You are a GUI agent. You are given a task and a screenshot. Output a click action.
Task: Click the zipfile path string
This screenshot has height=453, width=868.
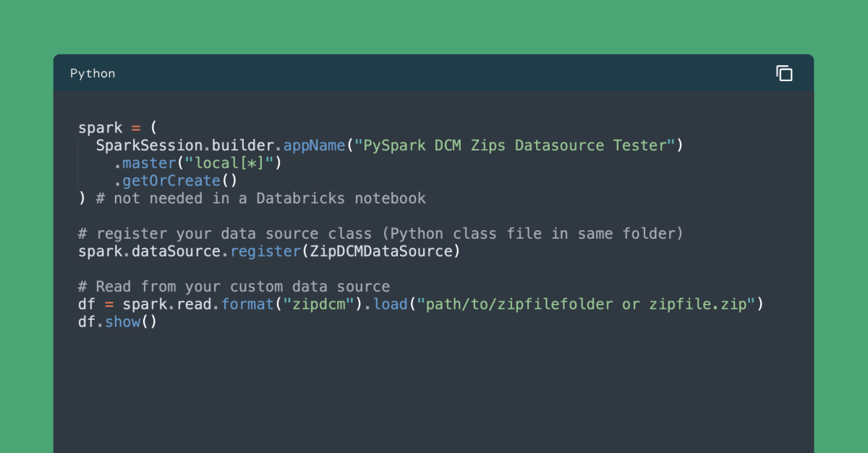(x=586, y=304)
